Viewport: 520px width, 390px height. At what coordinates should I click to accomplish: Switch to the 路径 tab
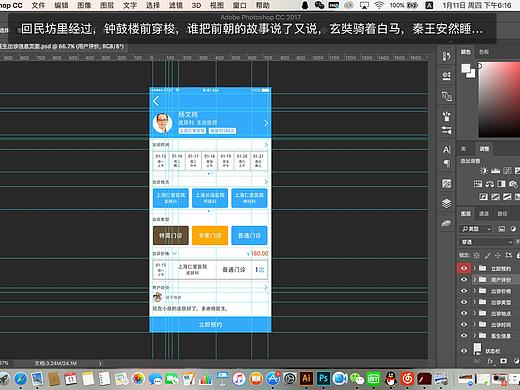[502, 214]
